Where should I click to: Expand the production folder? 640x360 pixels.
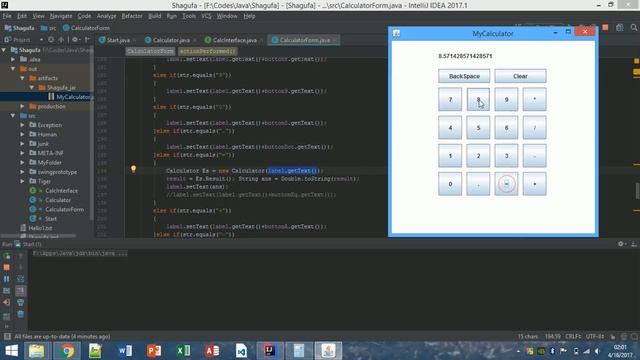pyautogui.click(x=22, y=106)
